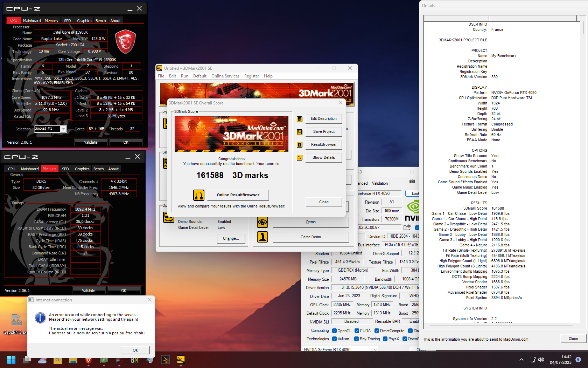Open the notification badge in system tray
Image resolution: width=588 pixels, height=368 pixels.
[x=578, y=360]
